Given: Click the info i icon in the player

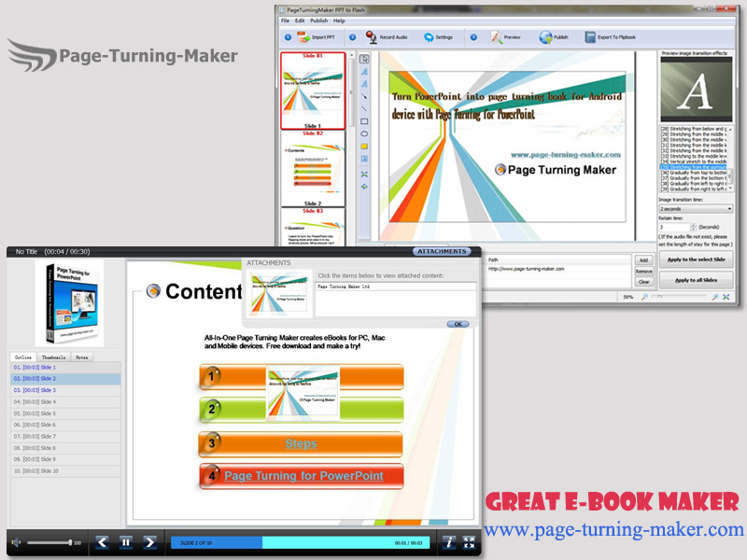Looking at the screenshot, I should [x=449, y=542].
